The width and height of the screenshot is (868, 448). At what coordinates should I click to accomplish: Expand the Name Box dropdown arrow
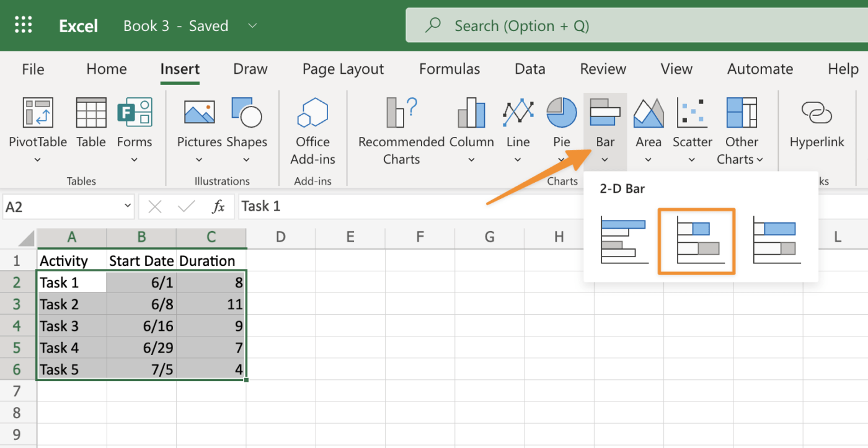point(127,206)
